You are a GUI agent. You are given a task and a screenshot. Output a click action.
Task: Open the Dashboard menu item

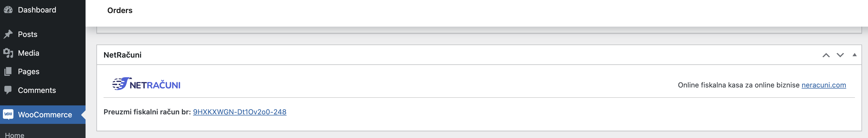(x=37, y=10)
